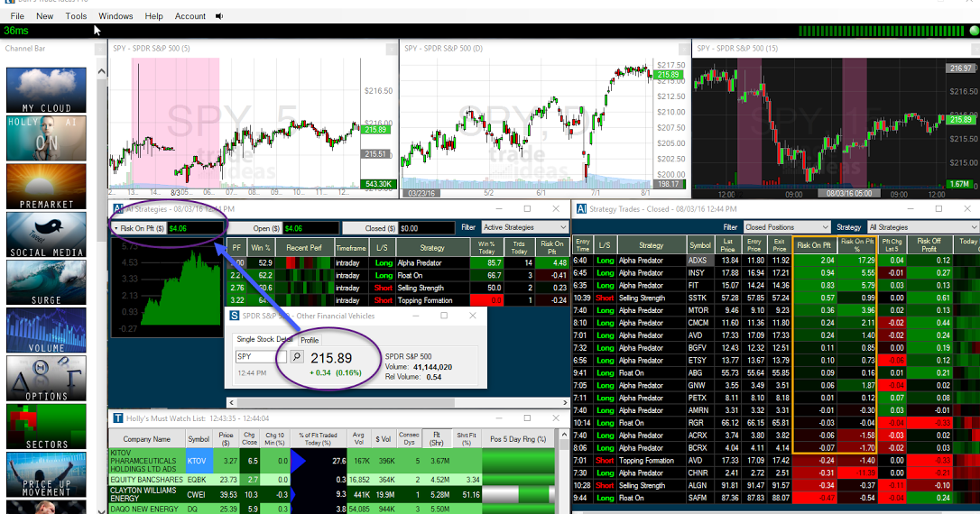Open the Premarket channel
Image resolution: width=980 pixels, height=514 pixels.
click(x=46, y=187)
